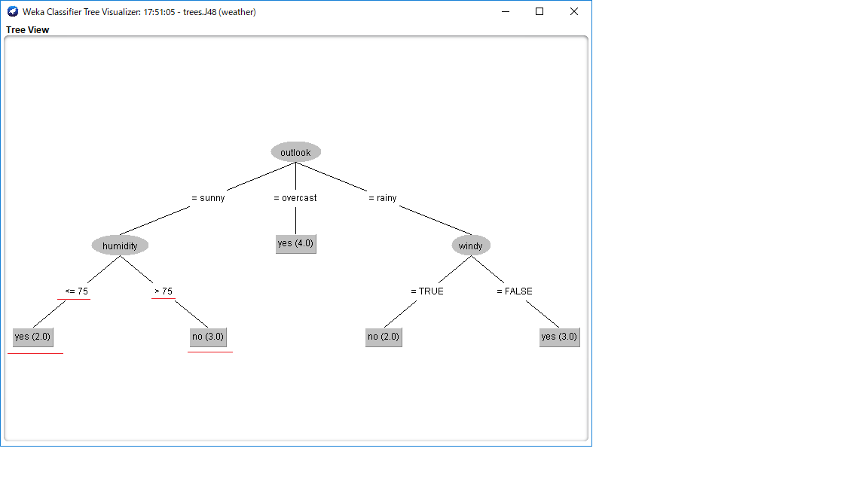The image size is (868, 488).
Task: Click the '= sunny' branch label
Action: (x=208, y=198)
